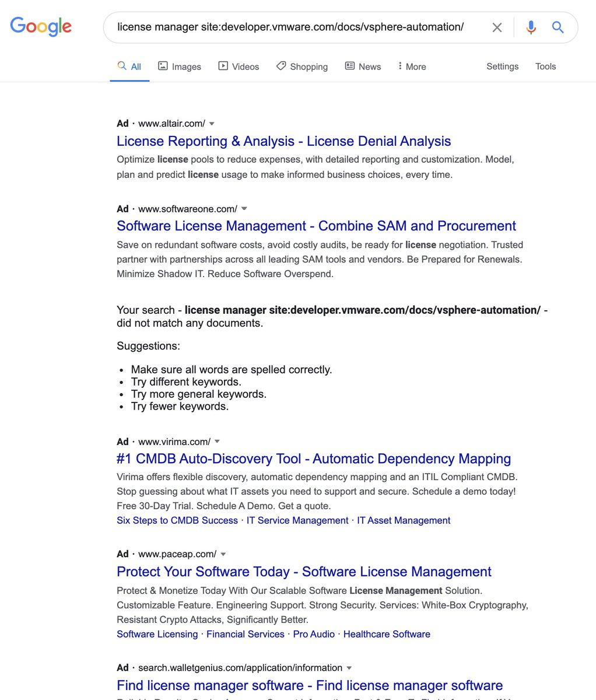The width and height of the screenshot is (596, 700).
Task: Switch to the Videos tab
Action: coord(239,66)
